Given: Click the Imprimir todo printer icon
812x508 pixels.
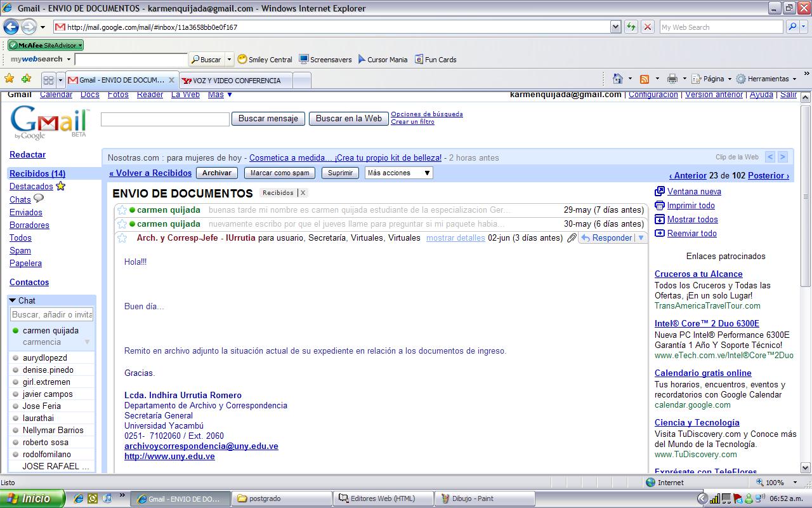Looking at the screenshot, I should pos(660,205).
